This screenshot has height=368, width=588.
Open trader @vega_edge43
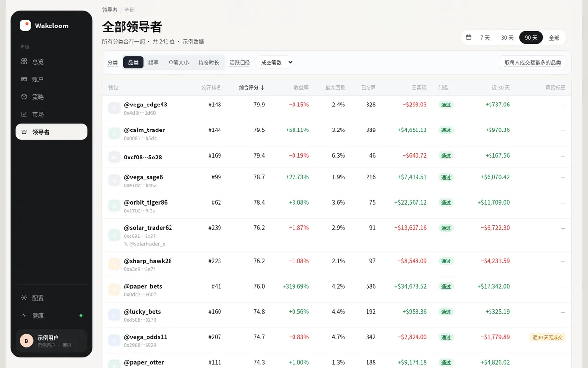[146, 105]
